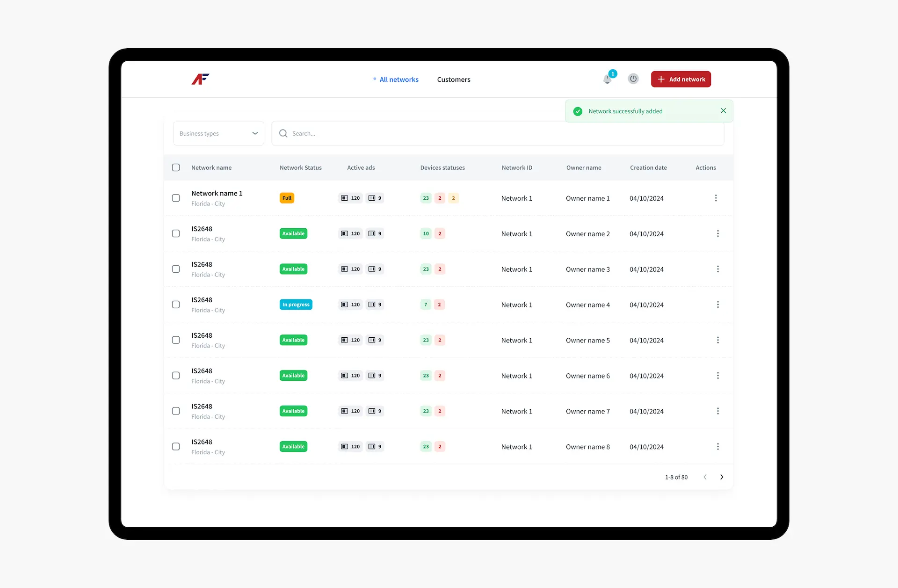Open the actions kebab menu for Network name 1
Screen dimensions: 898x588
716,198
